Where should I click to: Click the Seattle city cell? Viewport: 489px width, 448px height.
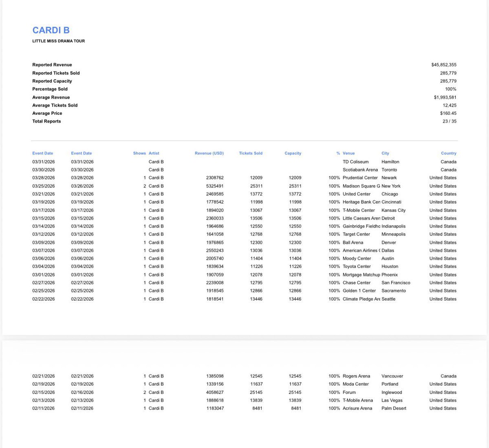[x=388, y=299]
